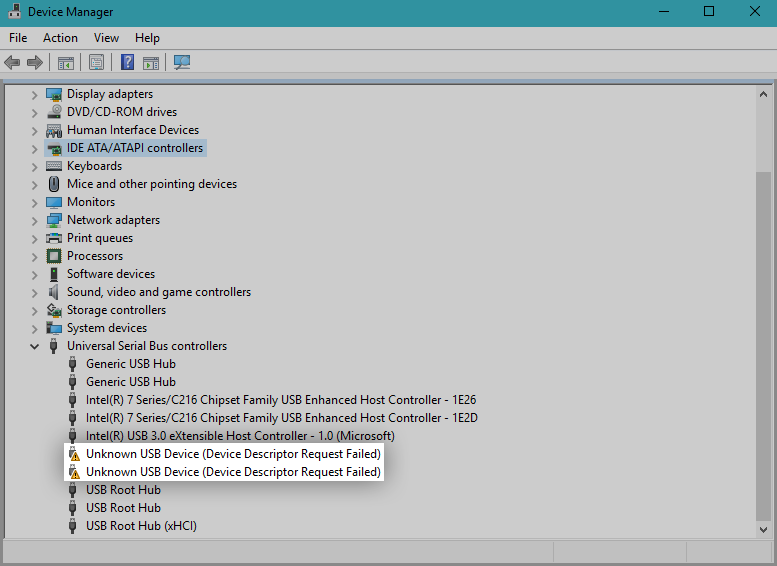
Task: Click the Forward arrow toolbar icon
Action: pos(35,62)
